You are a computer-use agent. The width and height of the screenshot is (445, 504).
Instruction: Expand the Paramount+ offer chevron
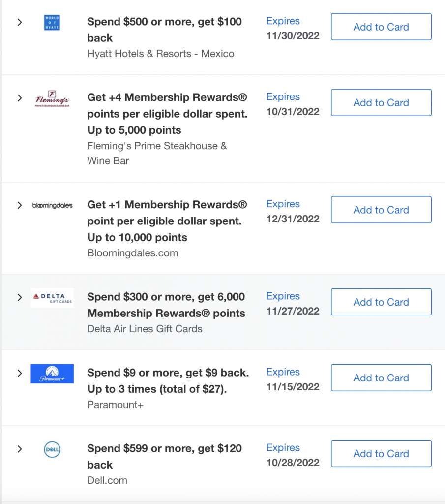pyautogui.click(x=20, y=373)
